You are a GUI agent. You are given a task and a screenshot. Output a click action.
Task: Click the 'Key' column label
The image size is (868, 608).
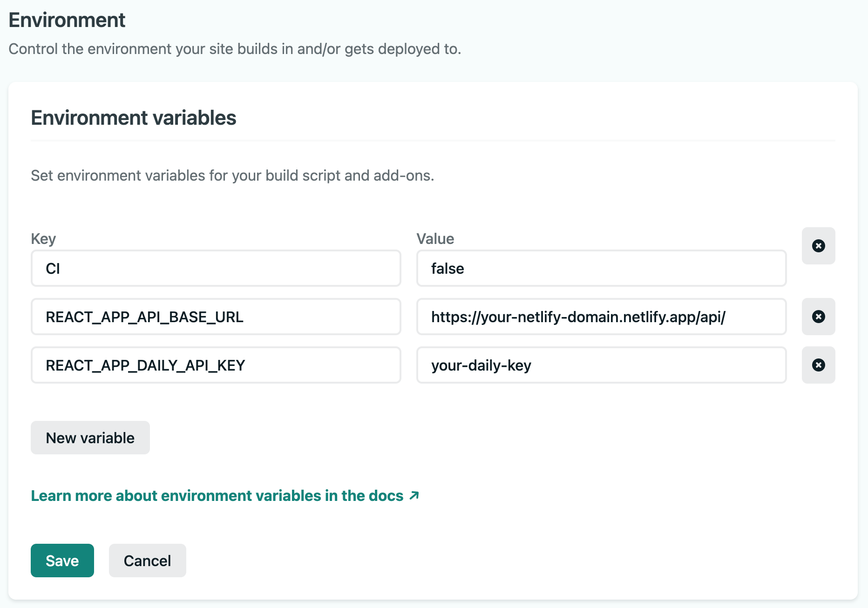[43, 239]
